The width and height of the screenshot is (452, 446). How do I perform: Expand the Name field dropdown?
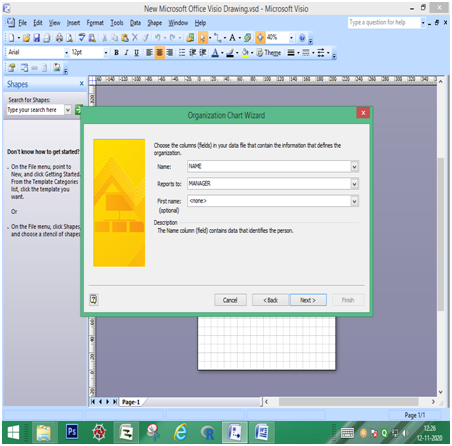click(354, 166)
